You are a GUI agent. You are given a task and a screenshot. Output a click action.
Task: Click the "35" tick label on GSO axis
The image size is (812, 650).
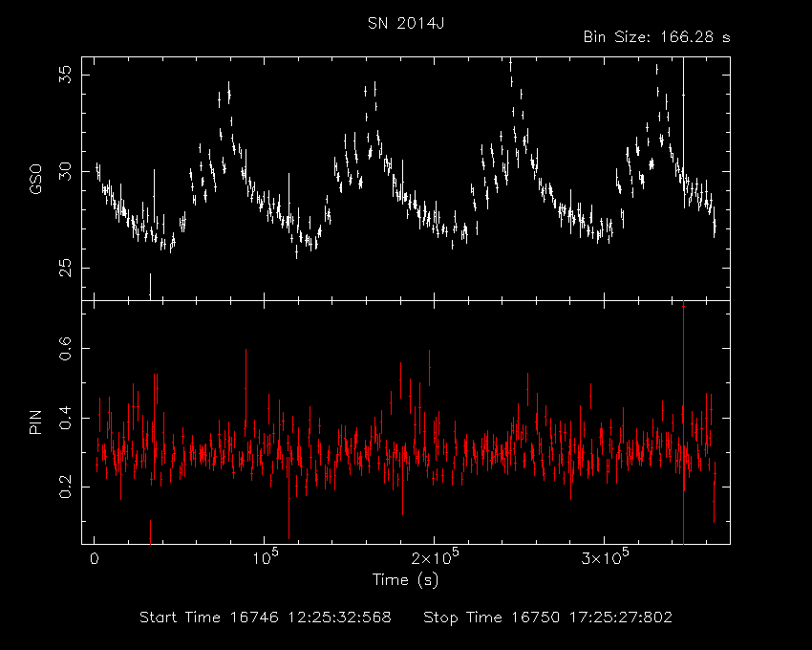[66, 76]
